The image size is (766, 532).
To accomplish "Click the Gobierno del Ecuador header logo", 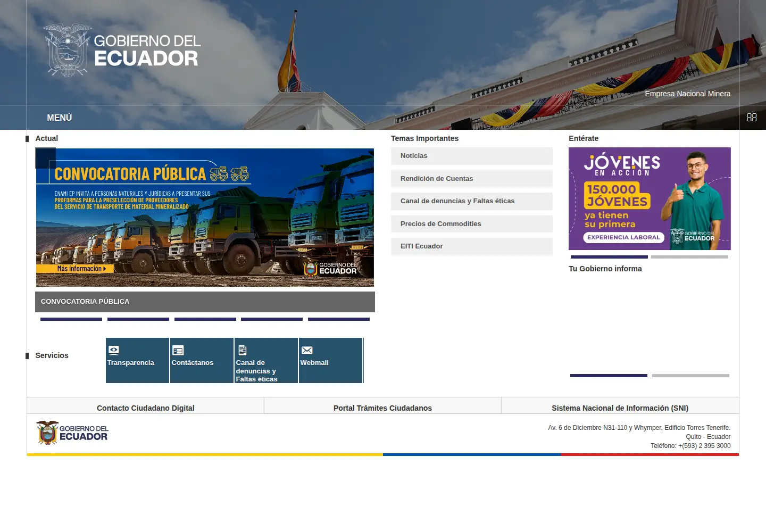I will pos(122,50).
